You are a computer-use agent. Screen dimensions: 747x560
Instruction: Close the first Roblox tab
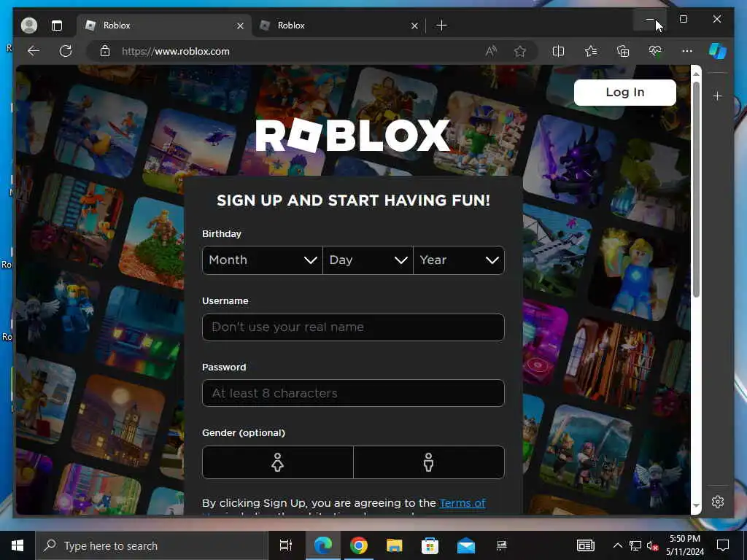(x=241, y=26)
